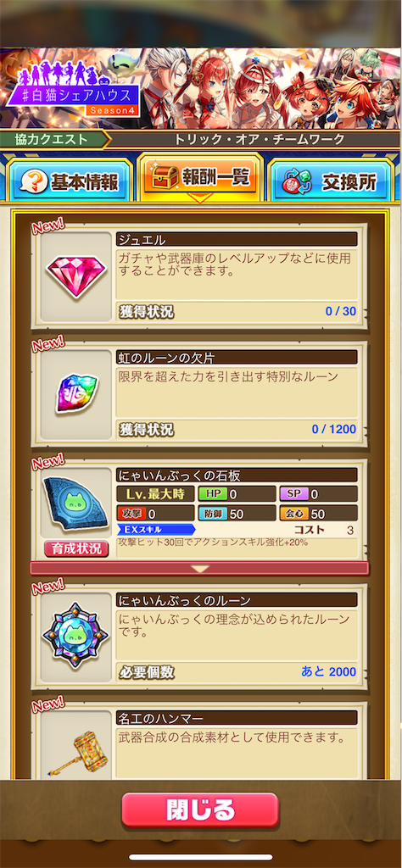
Task: Click the question mark icon on 基本情報
Action: pyautogui.click(x=31, y=182)
